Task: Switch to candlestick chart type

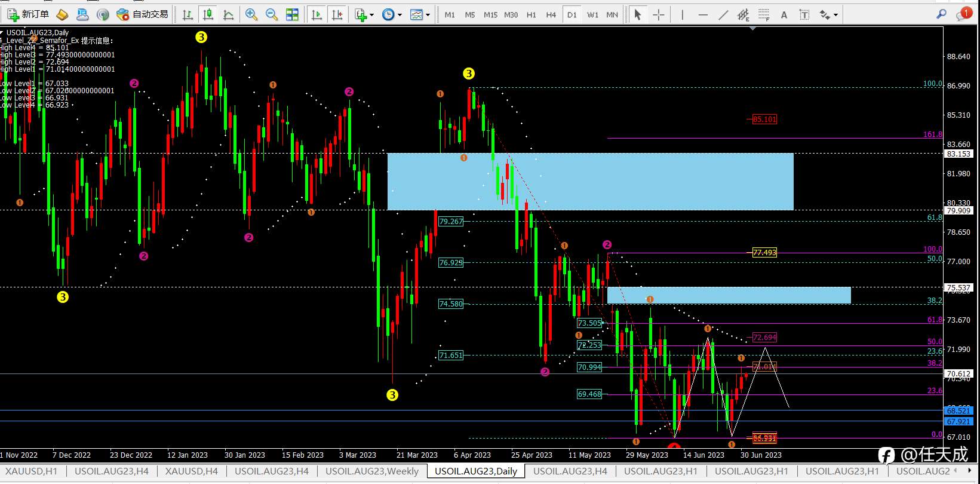Action: [208, 14]
